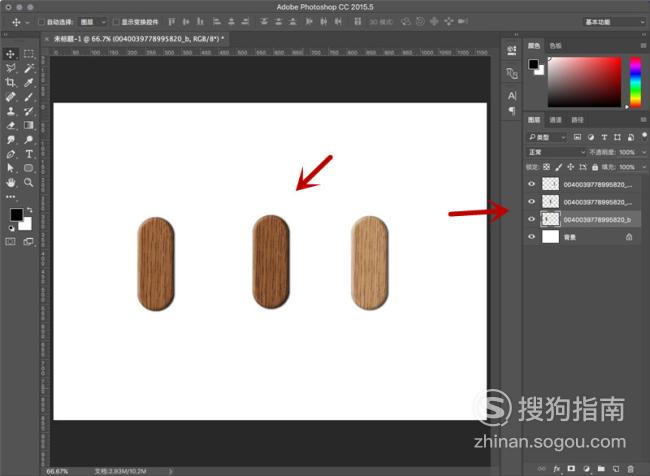Select the untitled-1 document tab
The image size is (650, 476).
coord(138,39)
